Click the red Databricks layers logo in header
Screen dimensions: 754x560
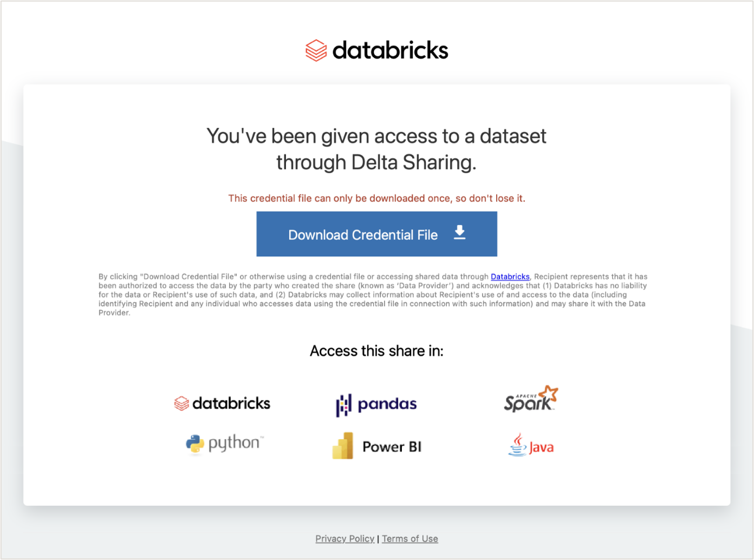click(x=316, y=50)
